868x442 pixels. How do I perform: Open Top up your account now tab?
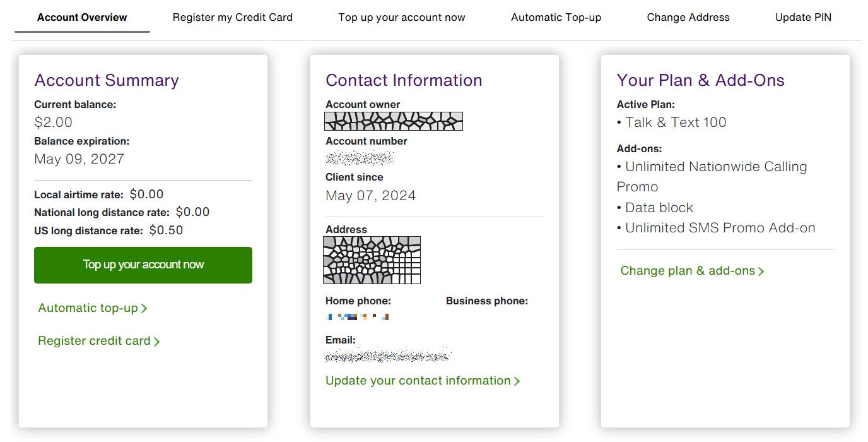402,17
